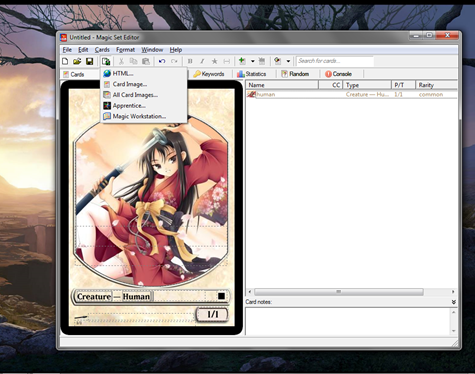Click Magic Set Editor title bar icon
475x374 pixels.
click(x=63, y=37)
